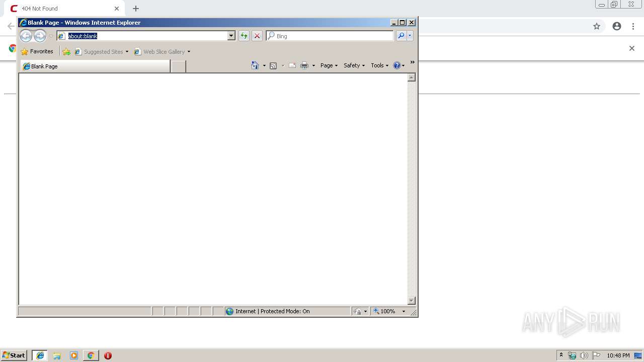The height and width of the screenshot is (362, 644).
Task: Open the Windows Start menu
Action: [14, 355]
